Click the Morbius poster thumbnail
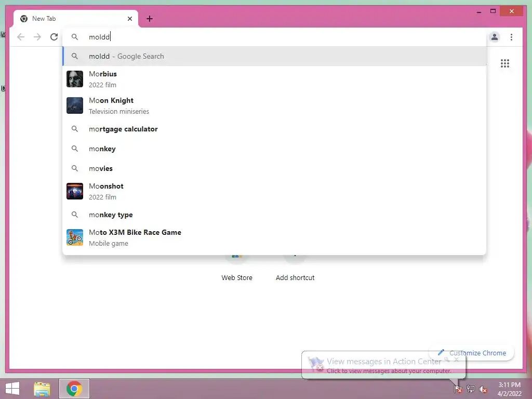This screenshot has height=399, width=532. point(75,79)
